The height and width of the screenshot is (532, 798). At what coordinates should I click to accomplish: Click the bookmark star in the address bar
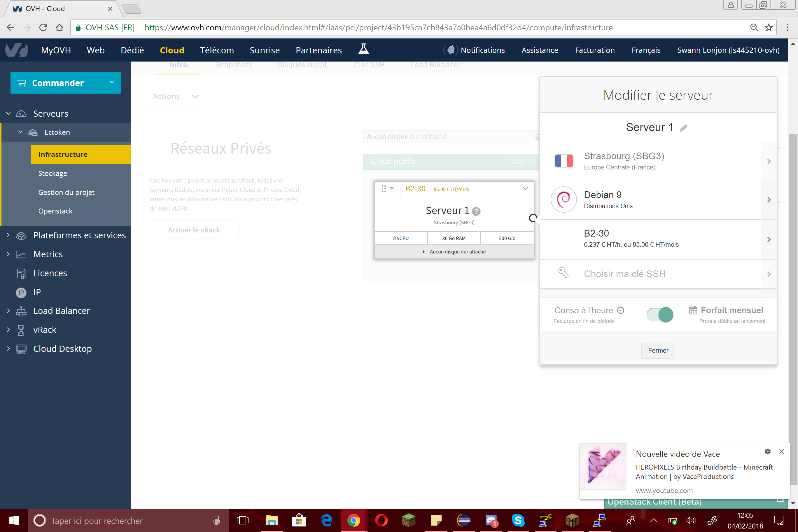pyautogui.click(x=769, y=27)
